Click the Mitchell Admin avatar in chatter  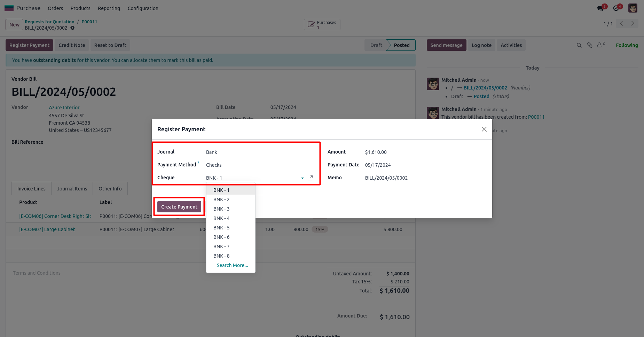(433, 84)
